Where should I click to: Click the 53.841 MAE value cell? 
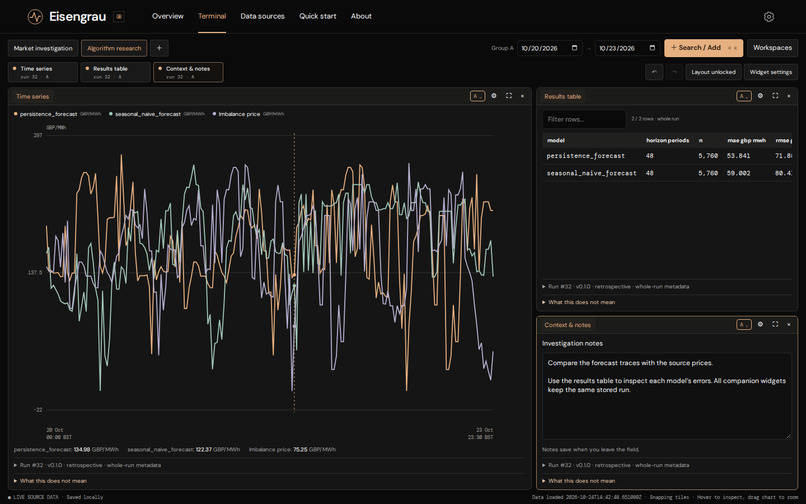[x=738, y=156]
